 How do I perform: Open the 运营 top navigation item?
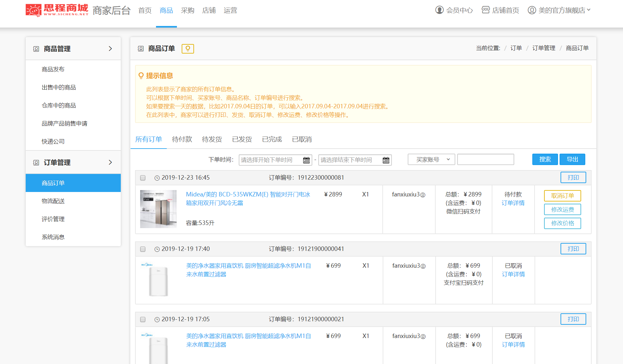coord(230,10)
